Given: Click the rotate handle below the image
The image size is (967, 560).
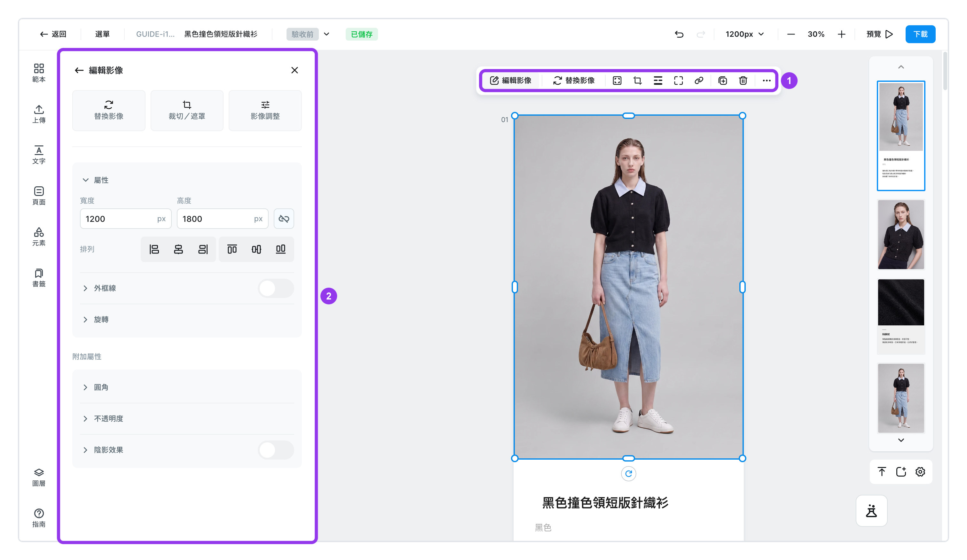Looking at the screenshot, I should pyautogui.click(x=629, y=474).
